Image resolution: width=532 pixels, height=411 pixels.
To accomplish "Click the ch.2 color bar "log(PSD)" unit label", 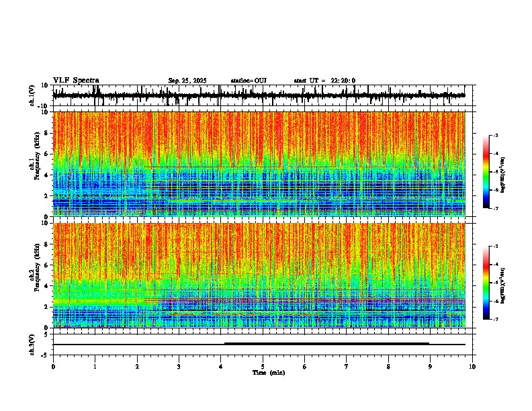I will tap(503, 285).
